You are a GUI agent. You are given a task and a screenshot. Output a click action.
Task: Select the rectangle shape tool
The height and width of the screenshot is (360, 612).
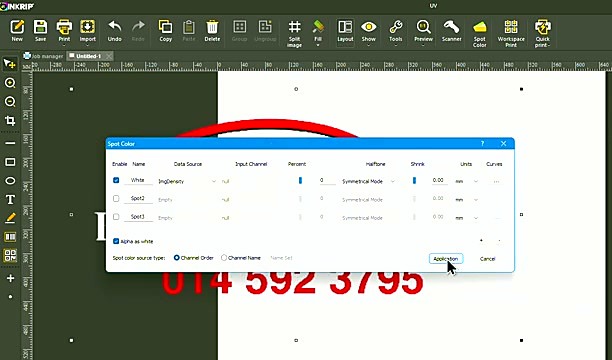pos(10,162)
